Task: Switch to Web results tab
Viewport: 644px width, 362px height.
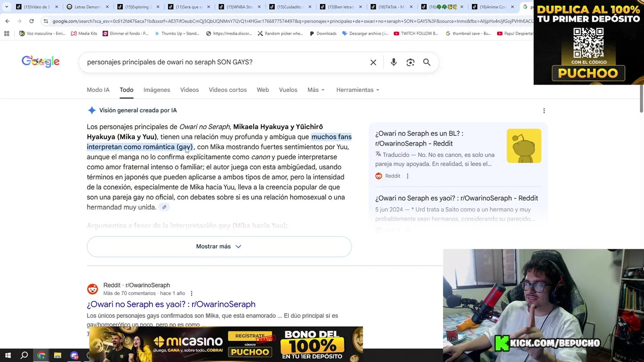Action: 263,90
